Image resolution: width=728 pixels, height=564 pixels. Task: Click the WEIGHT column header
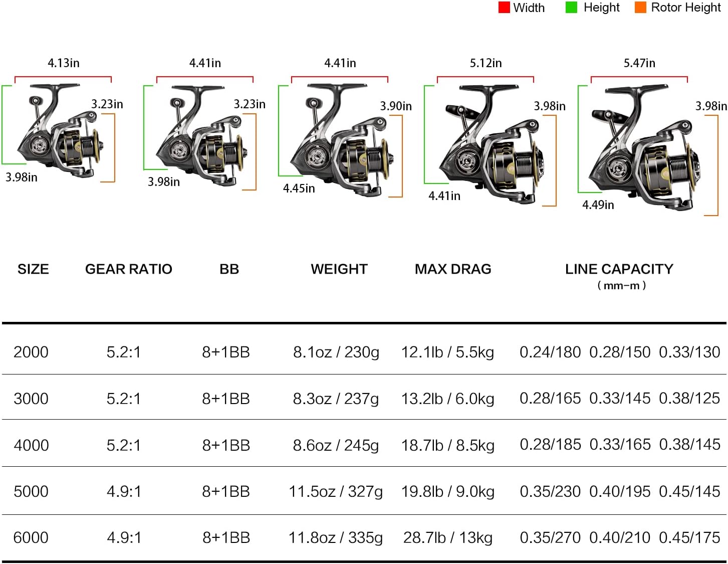(x=339, y=269)
